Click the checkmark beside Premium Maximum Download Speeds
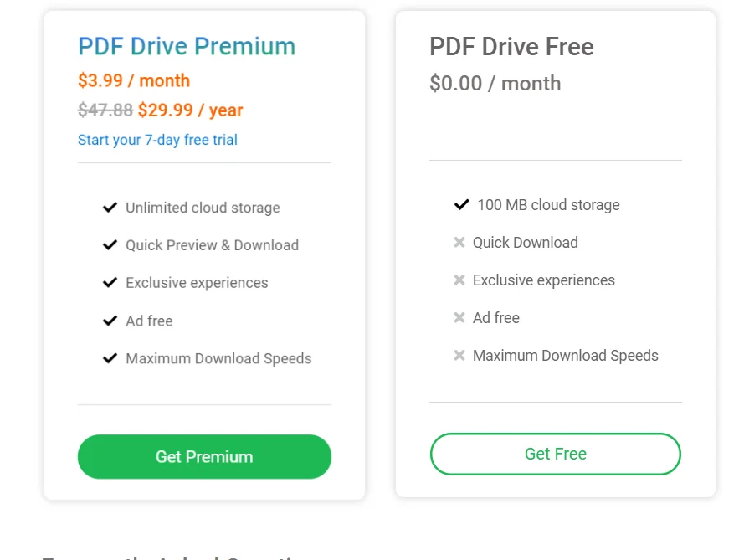The image size is (744, 560). point(110,358)
